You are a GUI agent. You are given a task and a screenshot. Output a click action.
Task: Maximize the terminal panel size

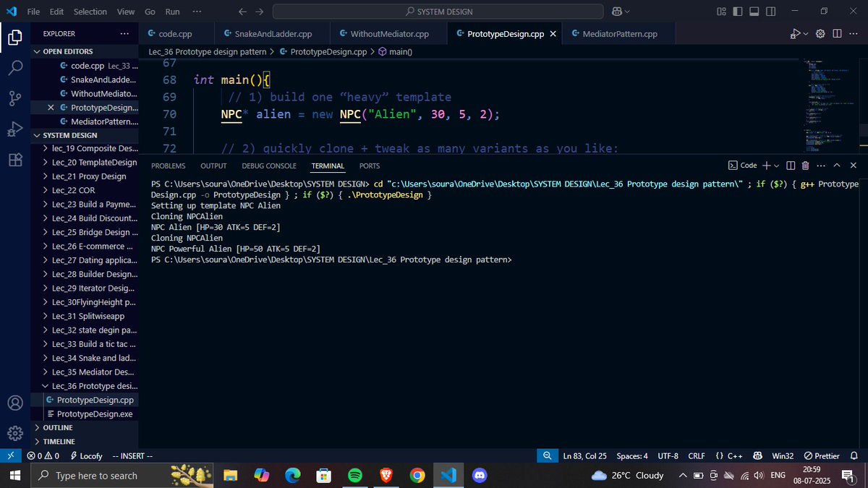[837, 166]
